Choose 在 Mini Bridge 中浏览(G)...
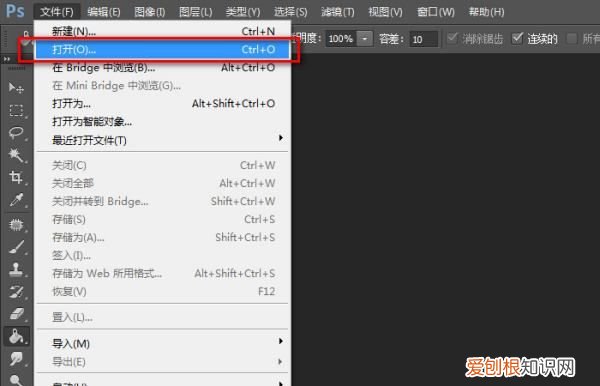Viewport: 600px width, 386px height. (x=163, y=86)
